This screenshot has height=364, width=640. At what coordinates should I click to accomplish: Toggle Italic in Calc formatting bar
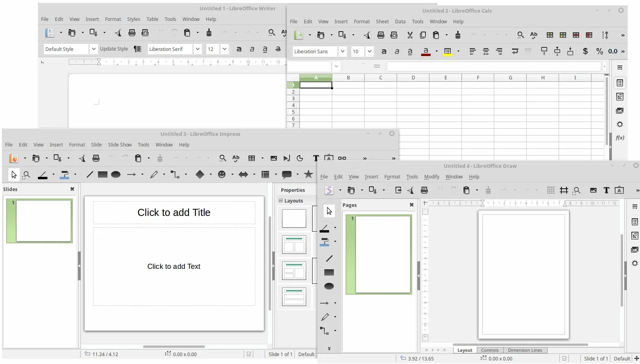397,51
